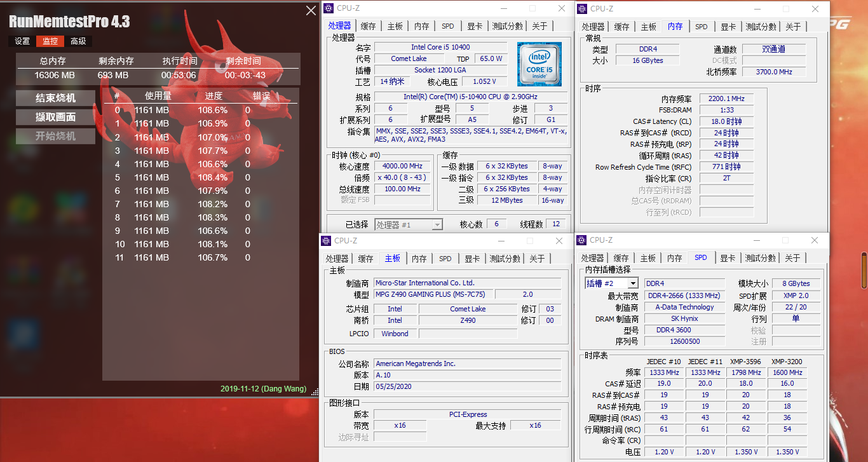Open SPD tab in the CPU-Z memory window
The image size is (868, 462).
click(702, 27)
